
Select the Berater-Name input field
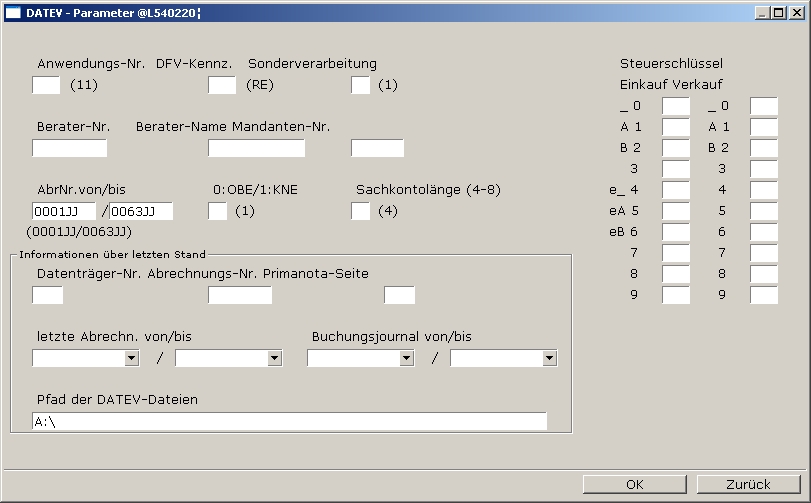pos(256,148)
